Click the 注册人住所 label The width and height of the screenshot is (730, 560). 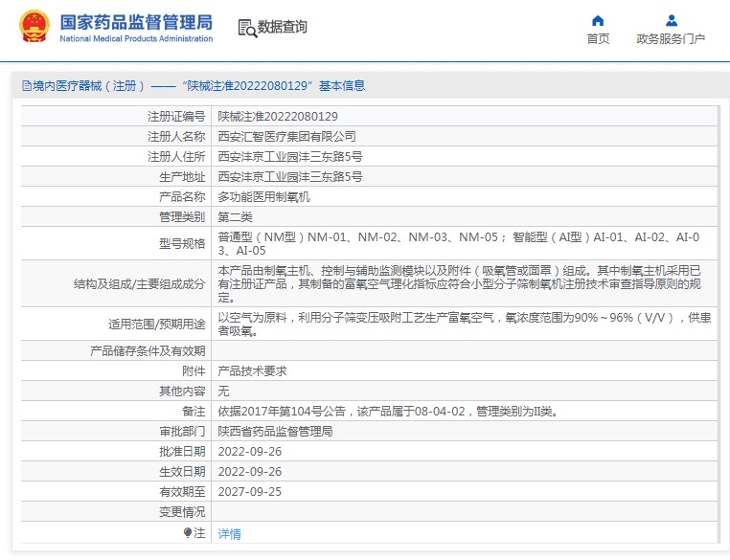(176, 156)
